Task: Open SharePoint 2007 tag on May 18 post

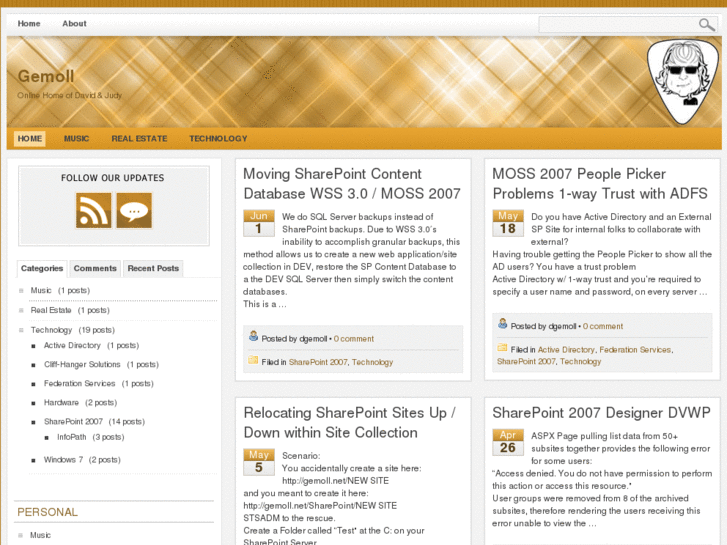Action: pos(526,361)
